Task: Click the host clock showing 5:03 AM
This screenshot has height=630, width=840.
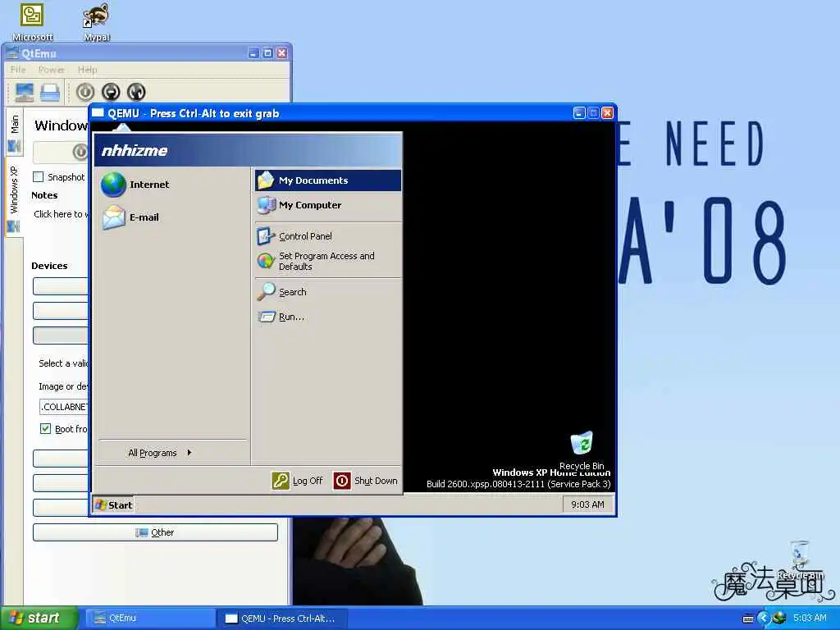Action: click(810, 619)
